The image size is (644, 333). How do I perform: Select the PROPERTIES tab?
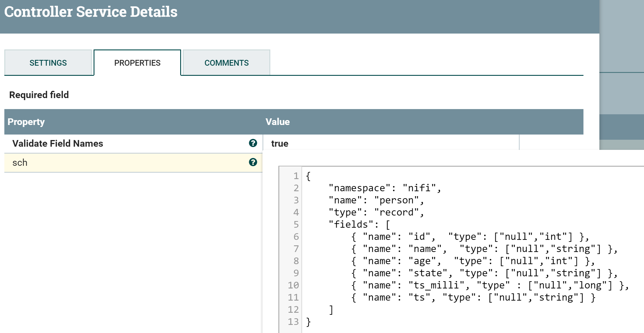[x=137, y=62]
